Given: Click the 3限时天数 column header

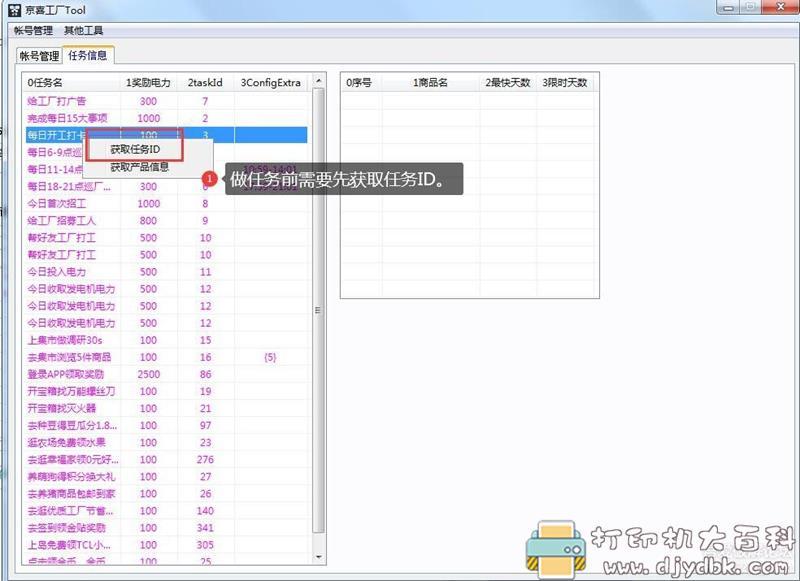Looking at the screenshot, I should [565, 83].
